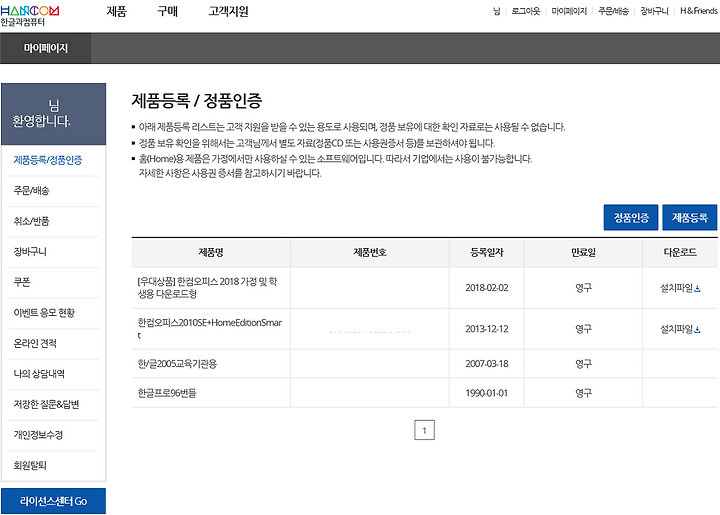Open 장바구니 in sidebar menu

point(30,252)
